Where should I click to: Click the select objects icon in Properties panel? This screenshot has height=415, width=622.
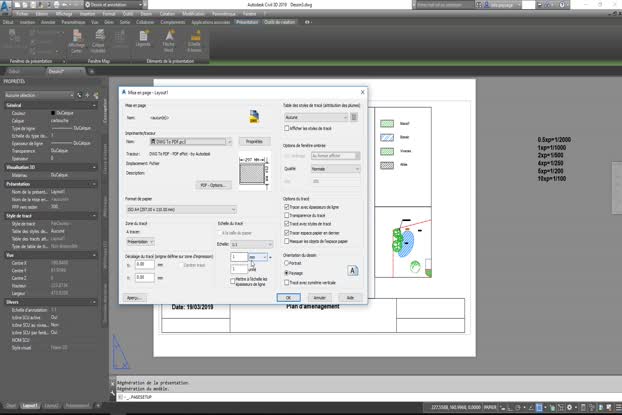click(x=88, y=95)
